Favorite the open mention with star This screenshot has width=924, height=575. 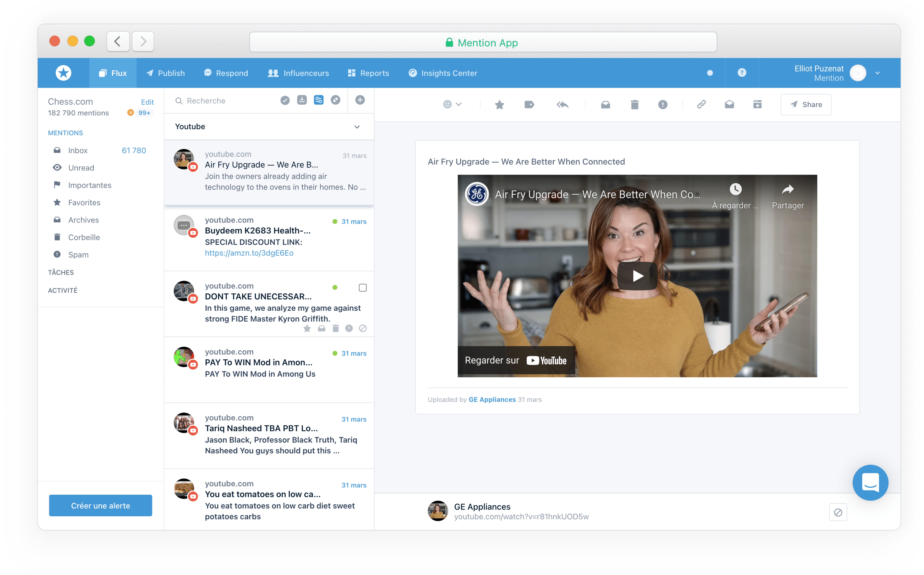[500, 105]
